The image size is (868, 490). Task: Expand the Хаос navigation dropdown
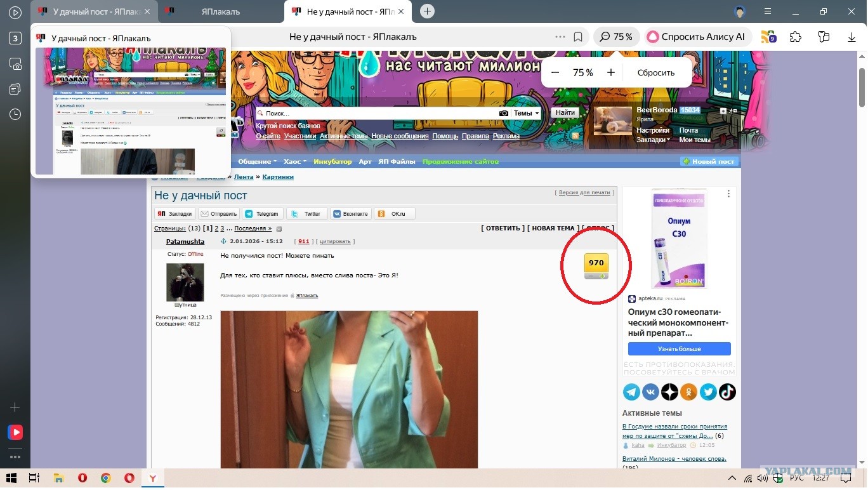pyautogui.click(x=295, y=161)
